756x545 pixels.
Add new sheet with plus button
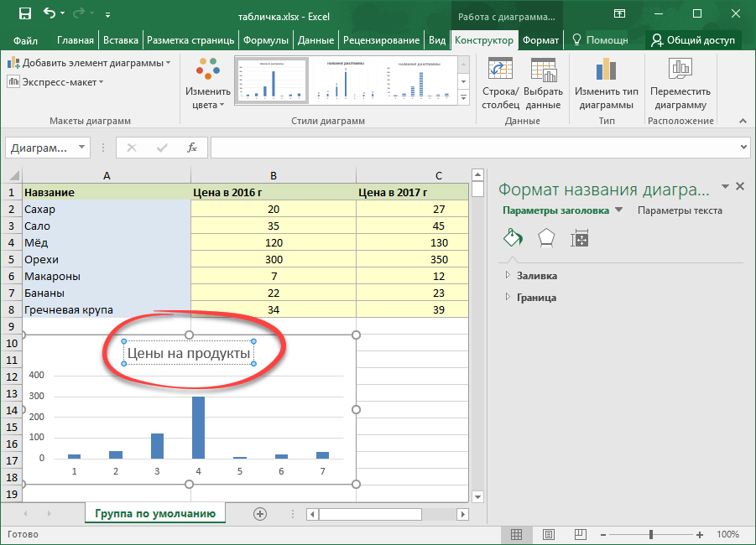(260, 513)
